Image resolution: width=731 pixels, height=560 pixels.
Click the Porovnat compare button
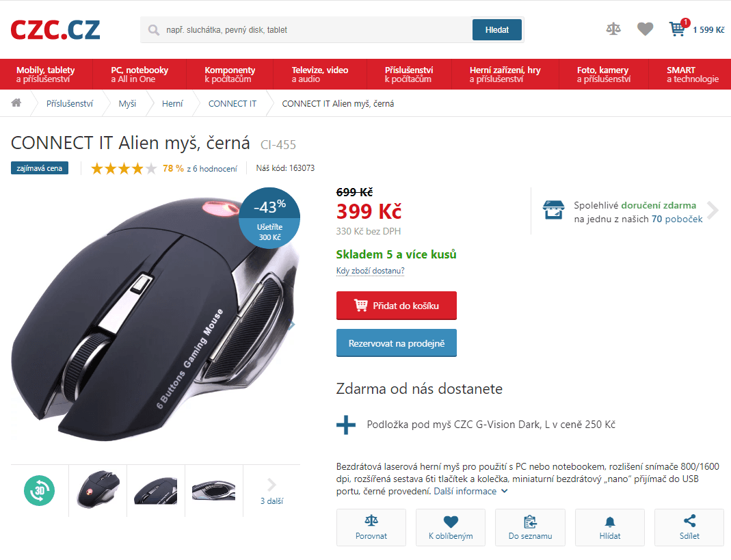click(371, 527)
